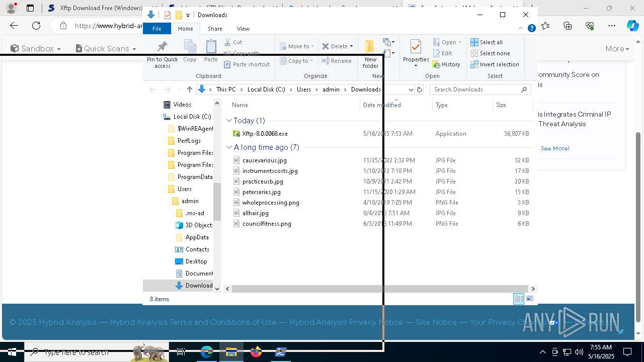Open the History ribbon item
Screen dimensions: 644x362
tap(446, 64)
